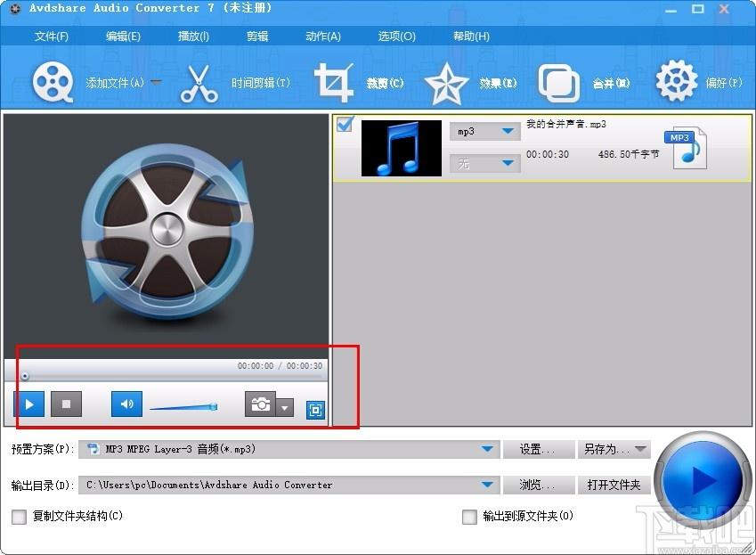This screenshot has width=756, height=555.
Task: Click the 时间剪辑(T) label
Action: point(261,83)
